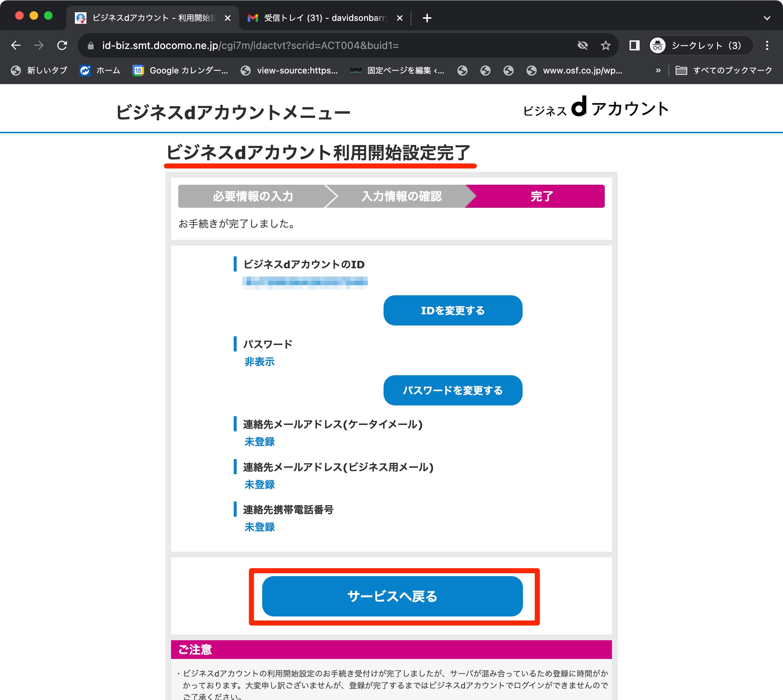Click the ビジネスdアカウントのID label
This screenshot has width=783, height=700.
click(x=304, y=264)
